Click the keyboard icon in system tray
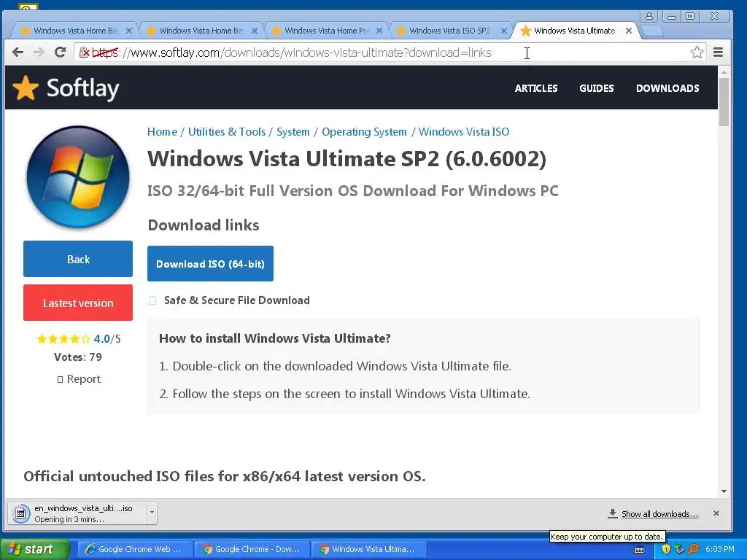This screenshot has height=560, width=747. coord(639,550)
